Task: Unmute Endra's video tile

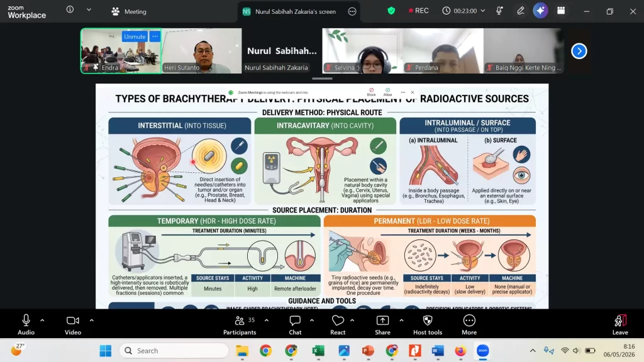Action: [135, 36]
